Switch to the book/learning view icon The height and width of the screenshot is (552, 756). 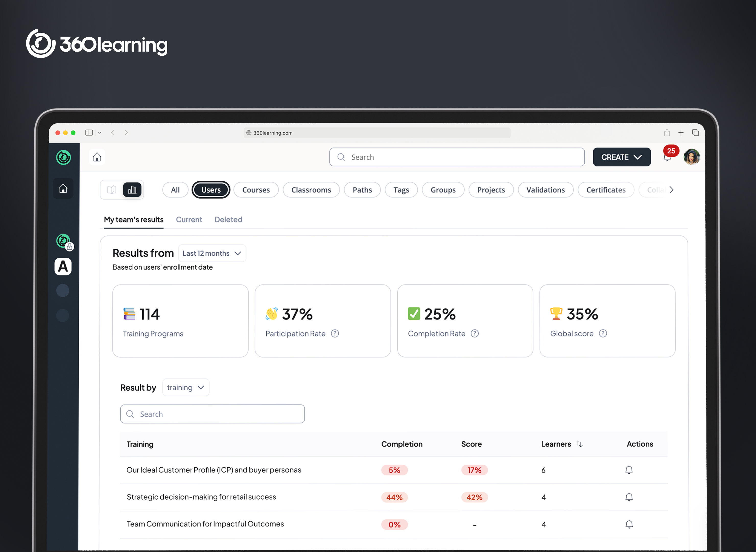112,189
